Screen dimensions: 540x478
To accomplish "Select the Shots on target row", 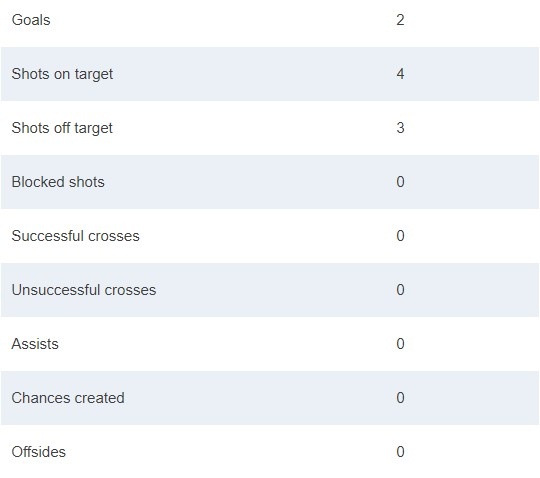I will (x=270, y=74).
